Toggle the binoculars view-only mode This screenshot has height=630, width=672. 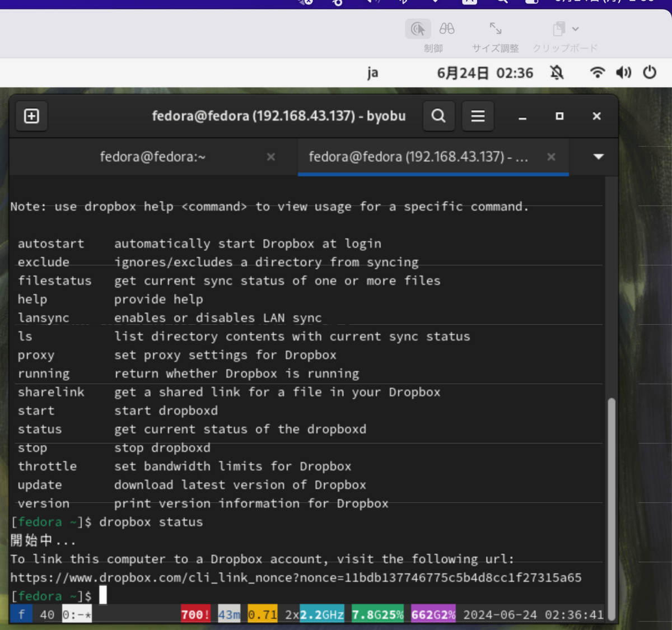pyautogui.click(x=447, y=29)
